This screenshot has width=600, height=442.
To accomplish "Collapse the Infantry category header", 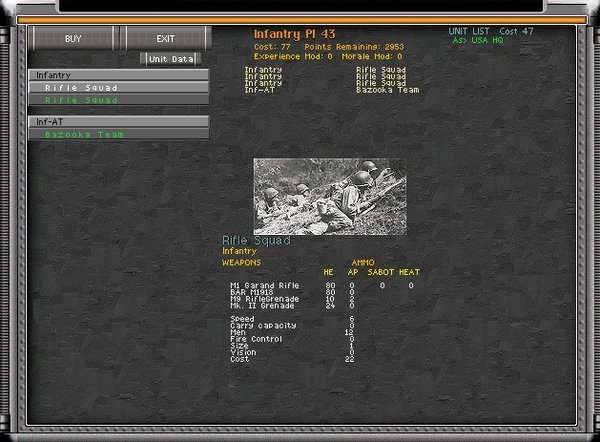I will pyautogui.click(x=118, y=75).
